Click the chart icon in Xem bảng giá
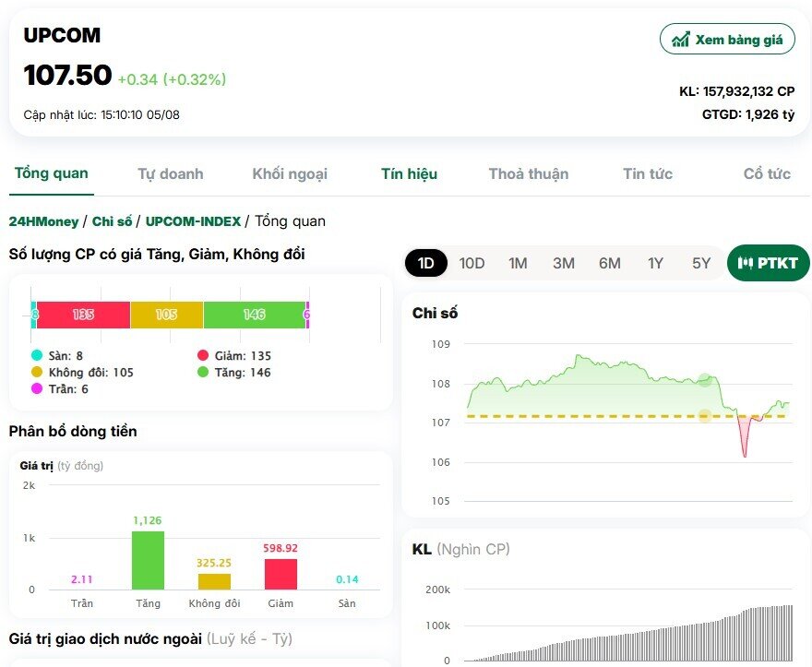 coord(681,40)
